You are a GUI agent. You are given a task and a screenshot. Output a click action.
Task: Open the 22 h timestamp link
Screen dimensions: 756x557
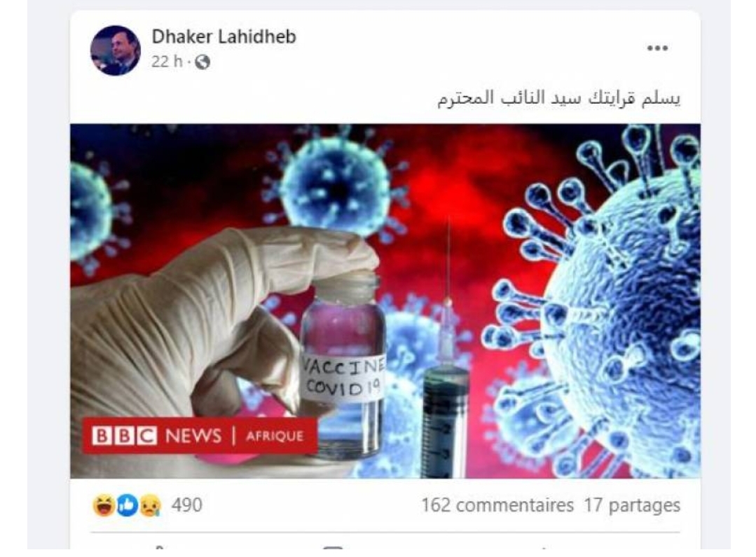pyautogui.click(x=167, y=62)
